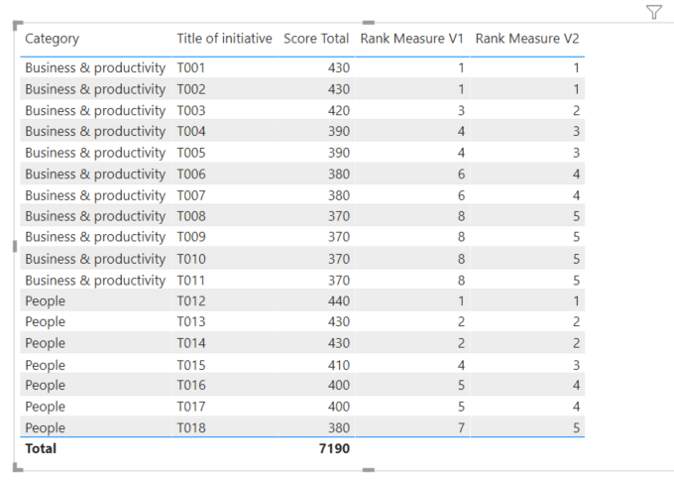Select the T015 title cell
The image size is (674, 483).
coord(191,366)
